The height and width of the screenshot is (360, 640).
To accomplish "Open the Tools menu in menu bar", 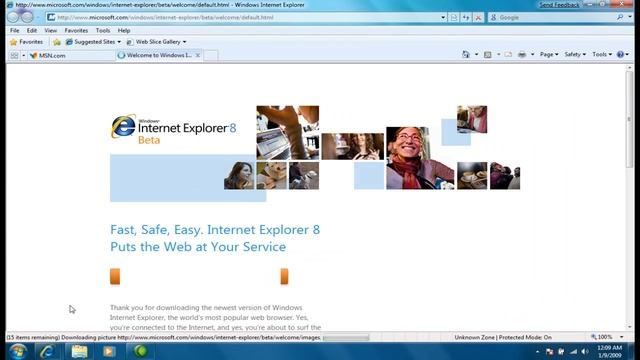I will (103, 31).
